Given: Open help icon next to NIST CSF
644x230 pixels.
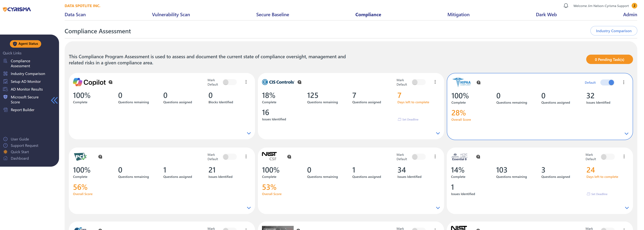Looking at the screenshot, I should pyautogui.click(x=289, y=157).
